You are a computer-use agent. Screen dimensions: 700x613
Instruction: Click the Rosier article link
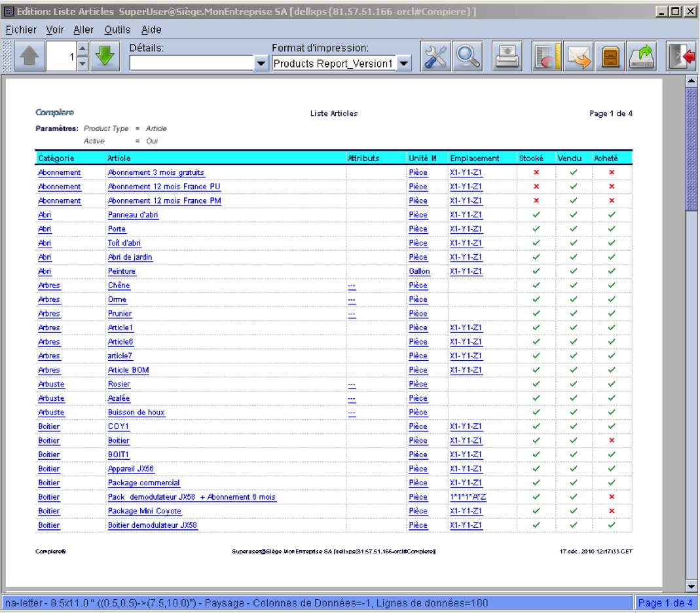[119, 384]
